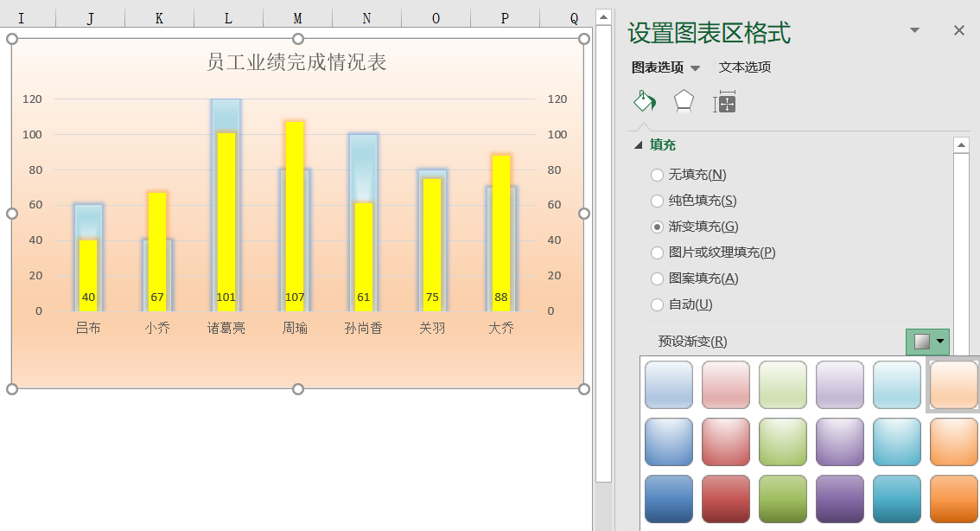Select column M header
This screenshot has height=531, width=980.
point(297,18)
